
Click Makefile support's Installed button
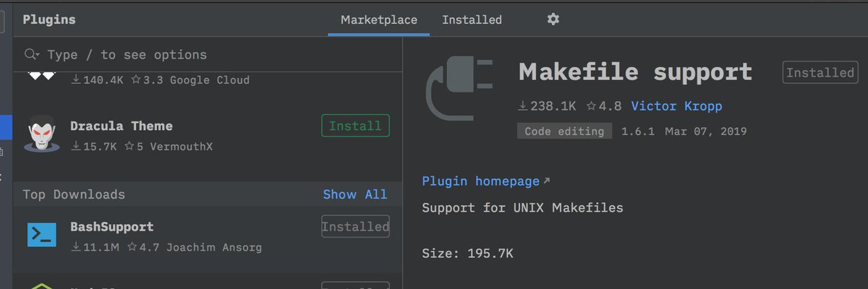tap(820, 72)
